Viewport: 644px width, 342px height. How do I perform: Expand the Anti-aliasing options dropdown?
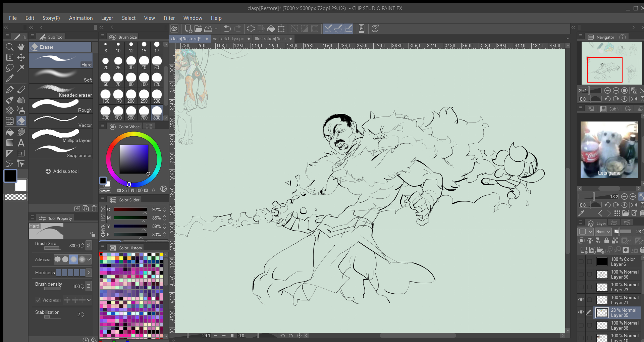pos(89,259)
